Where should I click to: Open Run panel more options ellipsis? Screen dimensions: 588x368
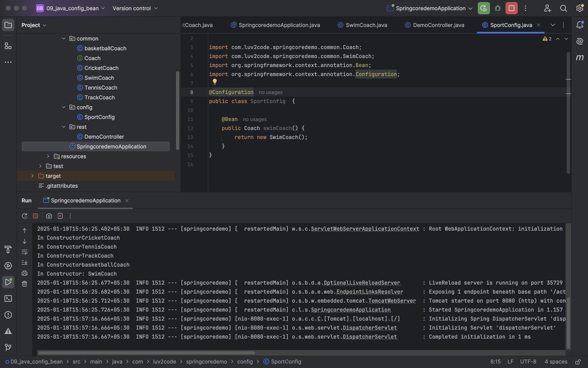(x=70, y=216)
